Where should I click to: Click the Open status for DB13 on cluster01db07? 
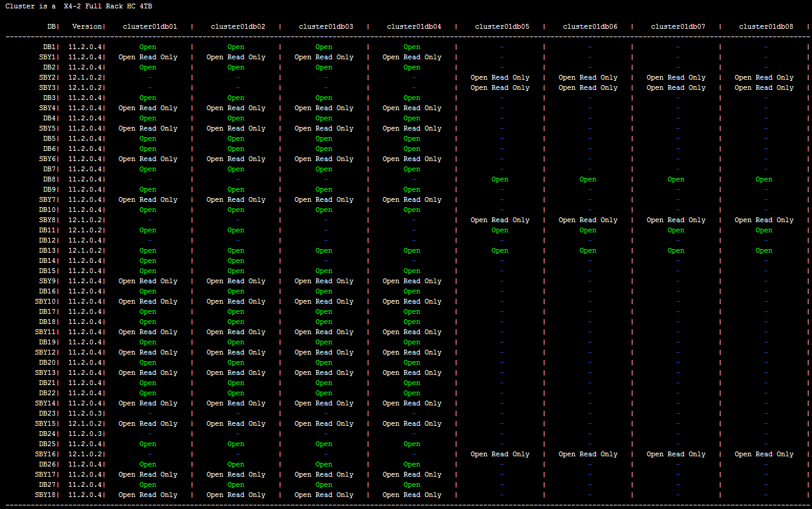click(x=676, y=250)
